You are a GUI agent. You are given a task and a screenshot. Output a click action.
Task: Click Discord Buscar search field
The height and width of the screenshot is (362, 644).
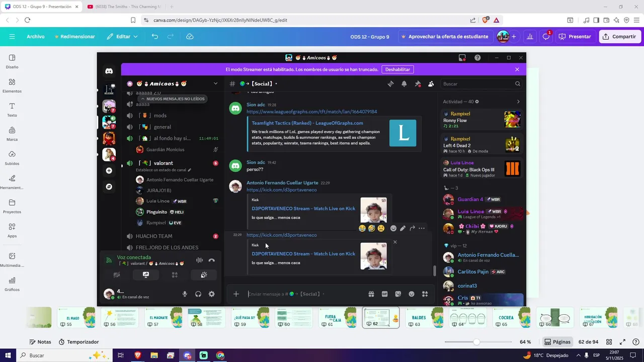click(x=481, y=84)
